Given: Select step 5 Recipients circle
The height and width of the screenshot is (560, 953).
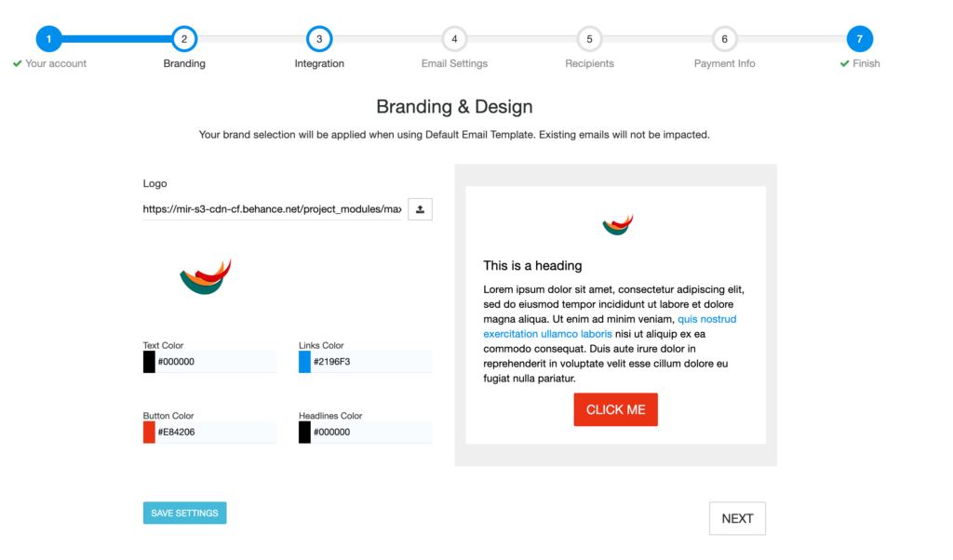Looking at the screenshot, I should click(589, 39).
